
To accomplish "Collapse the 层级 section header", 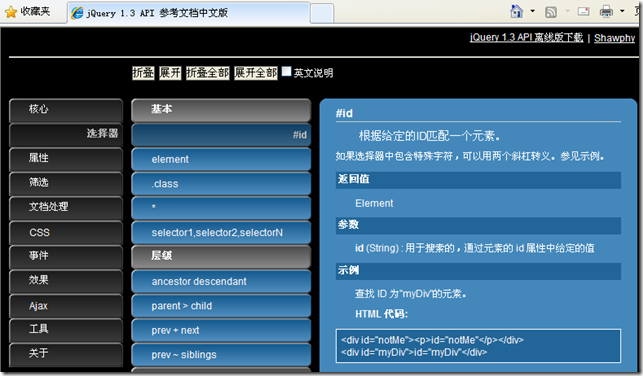I will click(x=221, y=257).
